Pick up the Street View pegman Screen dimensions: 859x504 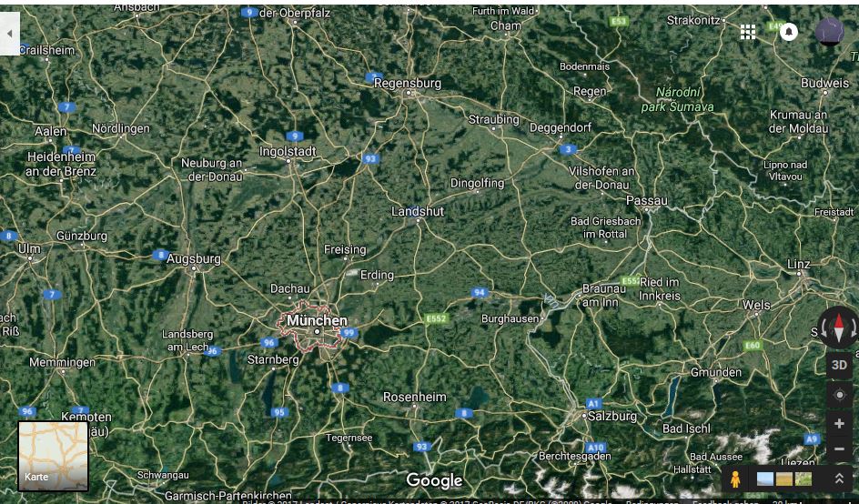point(735,479)
